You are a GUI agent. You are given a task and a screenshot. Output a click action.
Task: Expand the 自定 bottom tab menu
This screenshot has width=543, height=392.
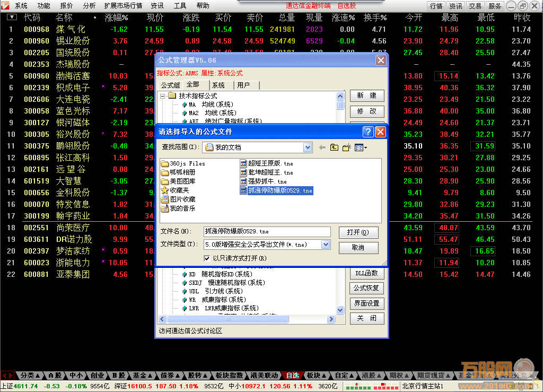pos(352,376)
